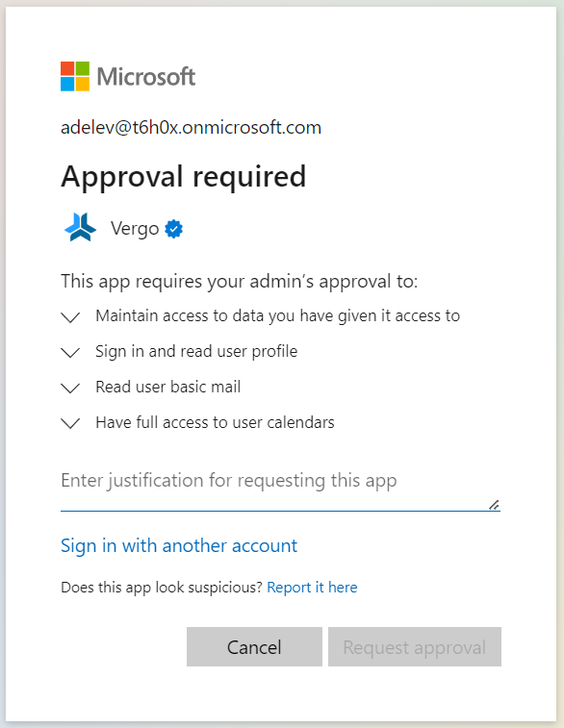Viewport: 564px width, 728px height.
Task: Expand 'Have full access to user calendars' chevron
Action: tap(70, 423)
